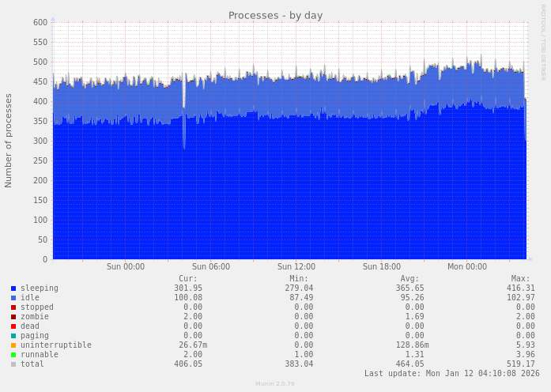Click the paging legend color swatch
Screen dimensions: 551x392
coord(13,336)
